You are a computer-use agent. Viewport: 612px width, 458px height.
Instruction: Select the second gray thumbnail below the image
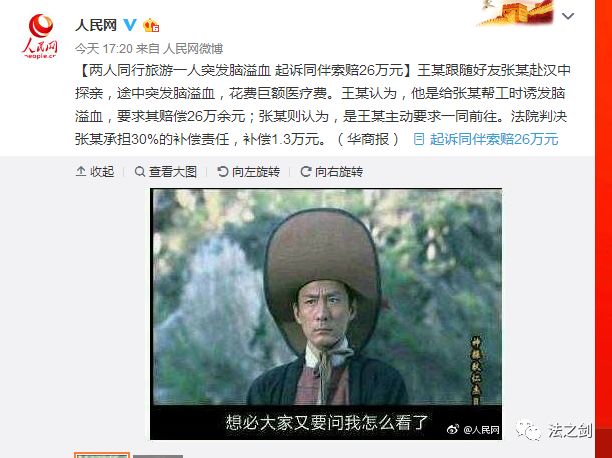(158, 456)
